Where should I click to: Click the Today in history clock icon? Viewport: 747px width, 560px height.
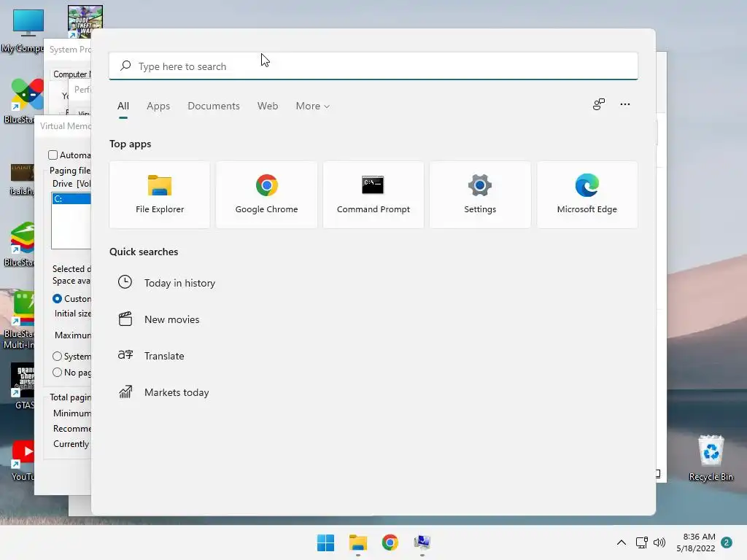pyautogui.click(x=125, y=282)
